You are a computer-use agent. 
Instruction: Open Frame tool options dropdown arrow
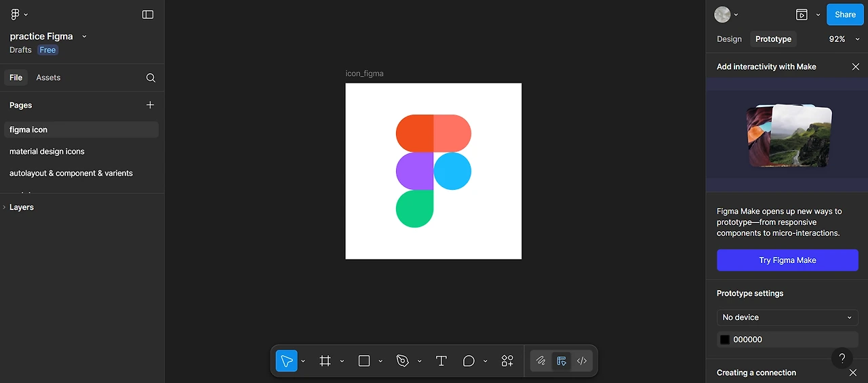(342, 361)
